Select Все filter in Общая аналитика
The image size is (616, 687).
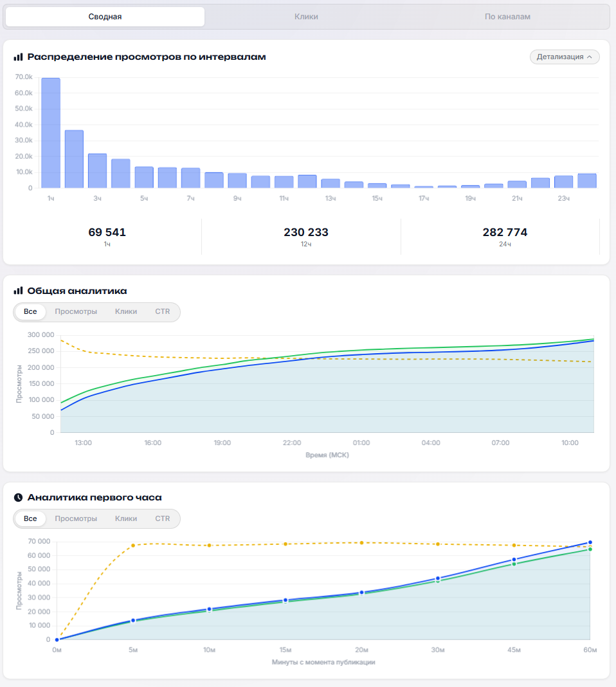(30, 311)
